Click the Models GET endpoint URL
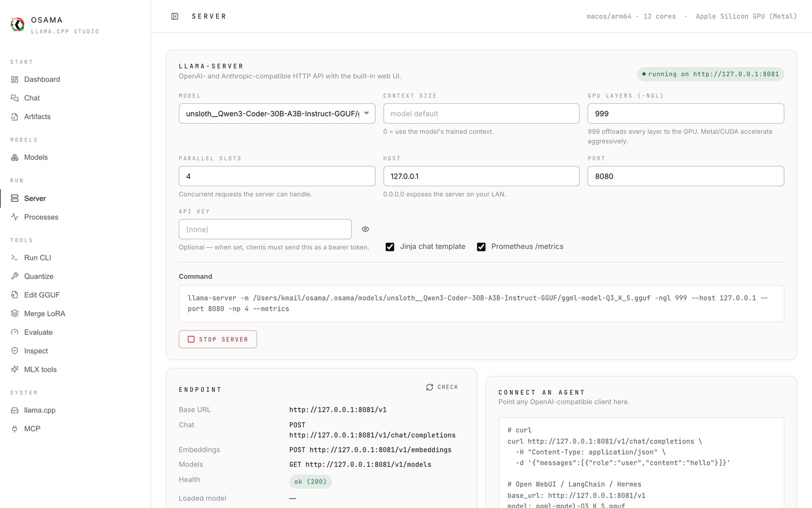Screen dimensions: 812x508 tap(360, 464)
